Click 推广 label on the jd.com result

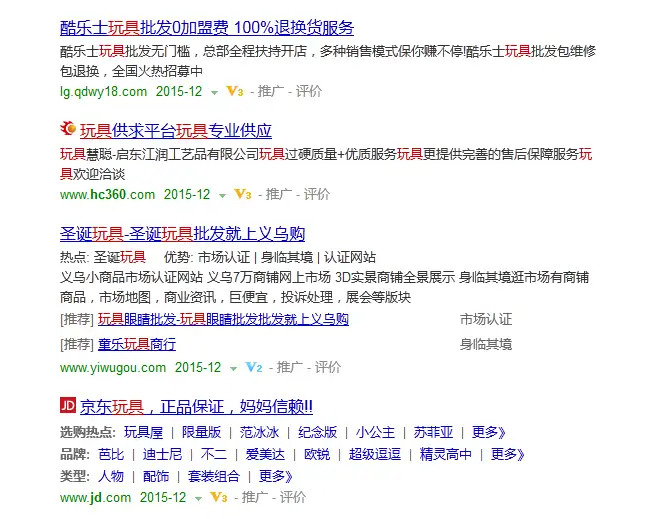254,497
